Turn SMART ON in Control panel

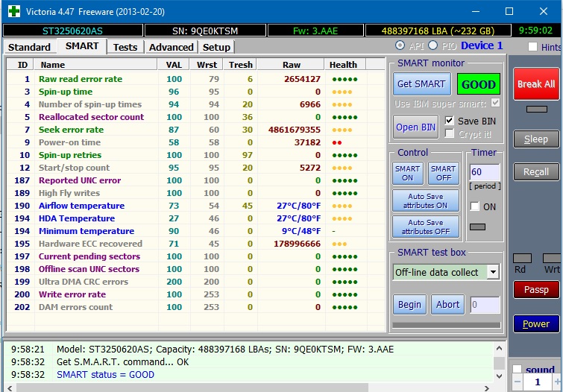point(408,174)
